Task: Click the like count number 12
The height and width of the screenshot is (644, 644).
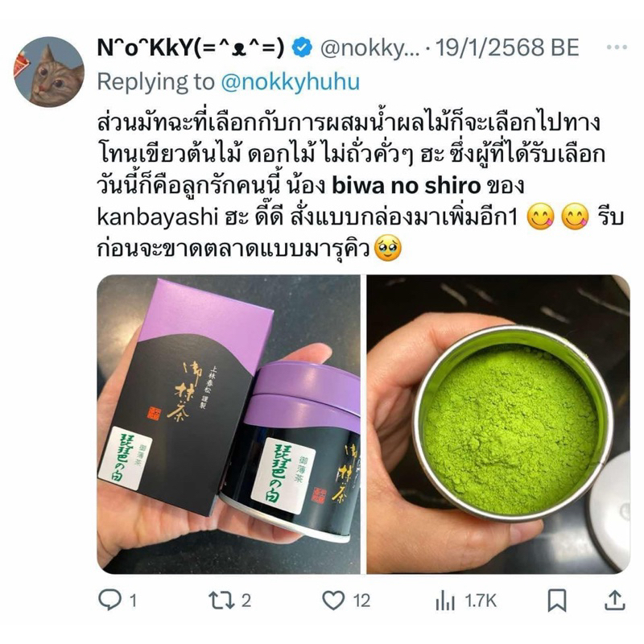Action: point(361,601)
